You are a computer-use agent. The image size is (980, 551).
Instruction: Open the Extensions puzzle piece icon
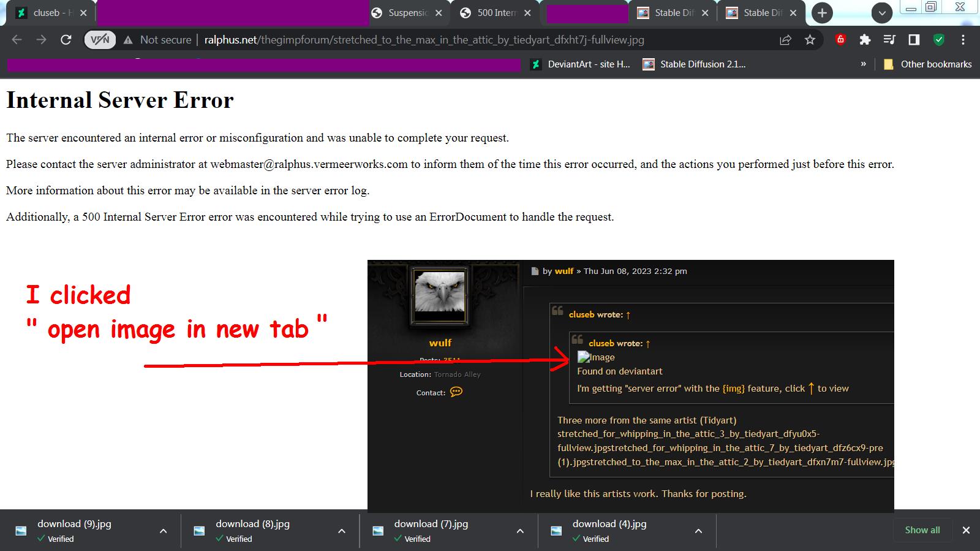tap(865, 40)
